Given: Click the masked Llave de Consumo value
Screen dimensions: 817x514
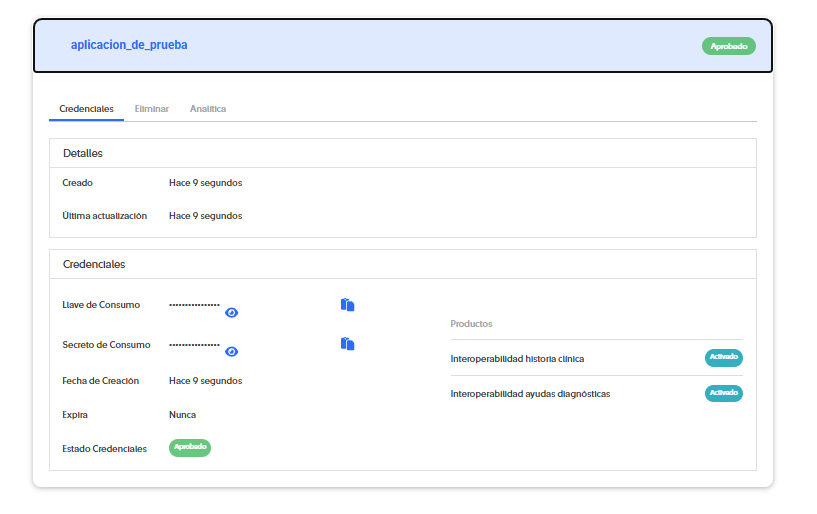Looking at the screenshot, I should click(194, 305).
